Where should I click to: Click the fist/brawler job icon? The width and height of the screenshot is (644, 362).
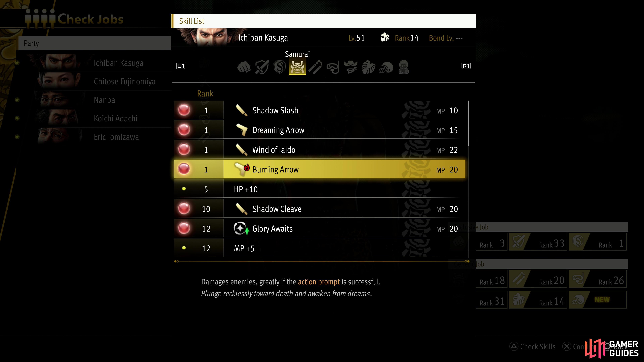point(244,67)
